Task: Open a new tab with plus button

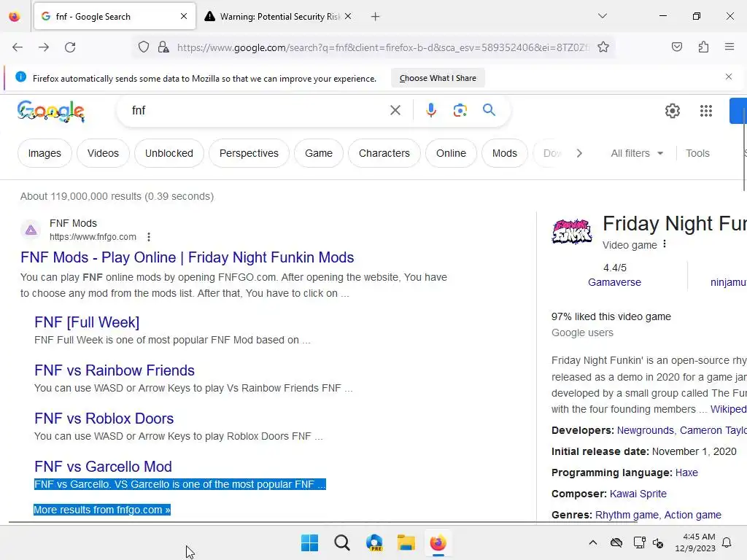Action: (376, 17)
